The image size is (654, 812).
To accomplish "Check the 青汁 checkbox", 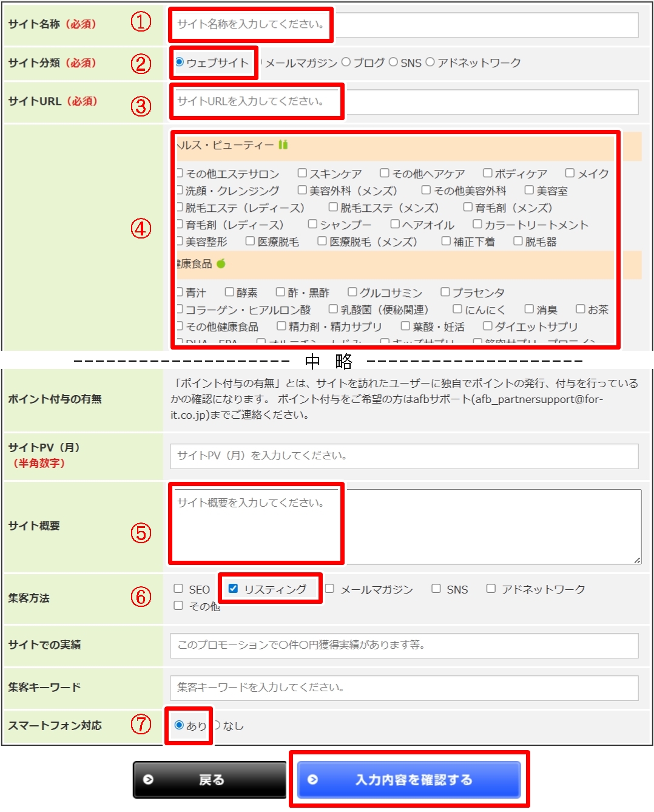I will pos(180,292).
